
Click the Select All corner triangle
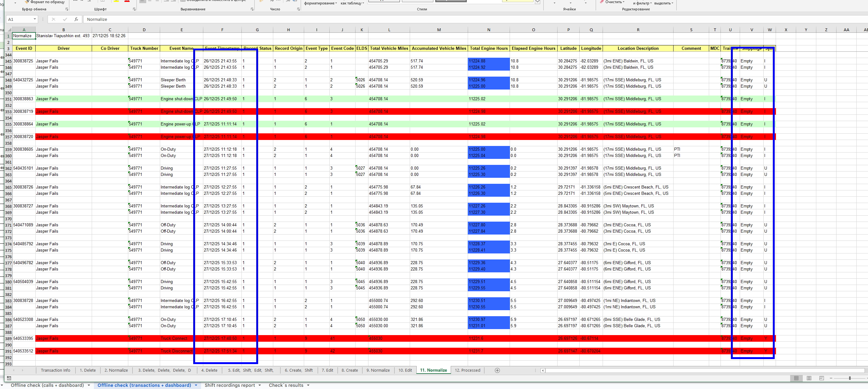[9, 30]
